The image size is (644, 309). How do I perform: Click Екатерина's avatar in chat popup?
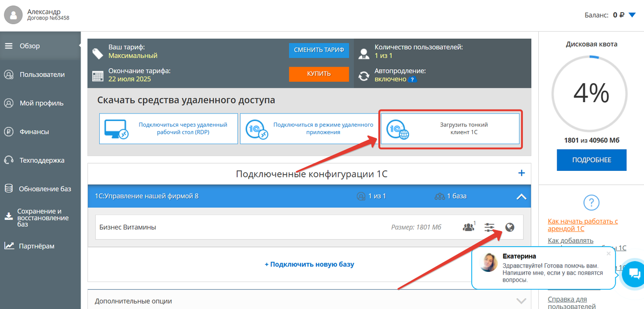click(x=488, y=262)
